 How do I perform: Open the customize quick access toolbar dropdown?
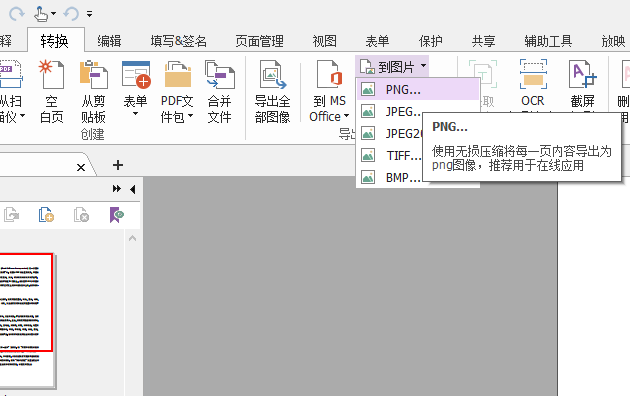pos(90,14)
